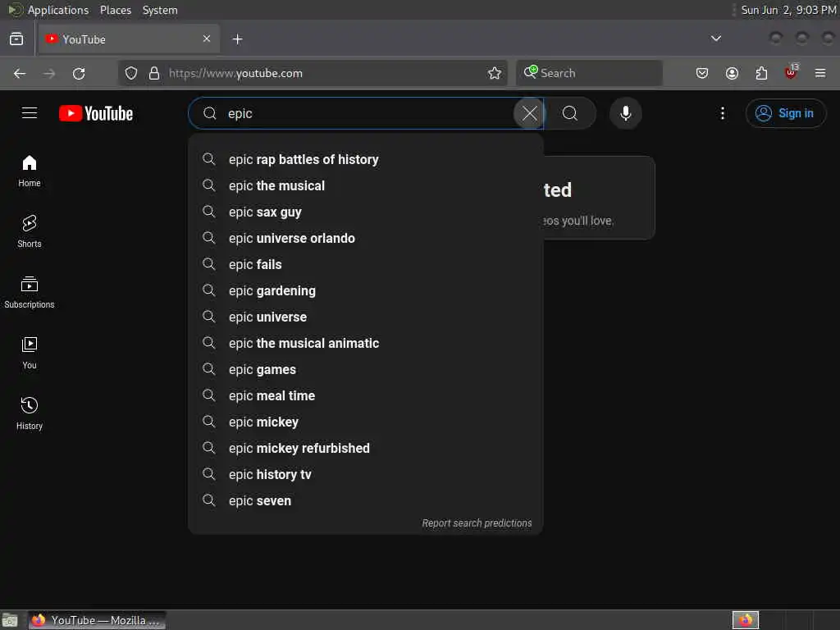The image size is (840, 630).
Task: Expand the list all tabs dropdown
Action: (x=715, y=39)
